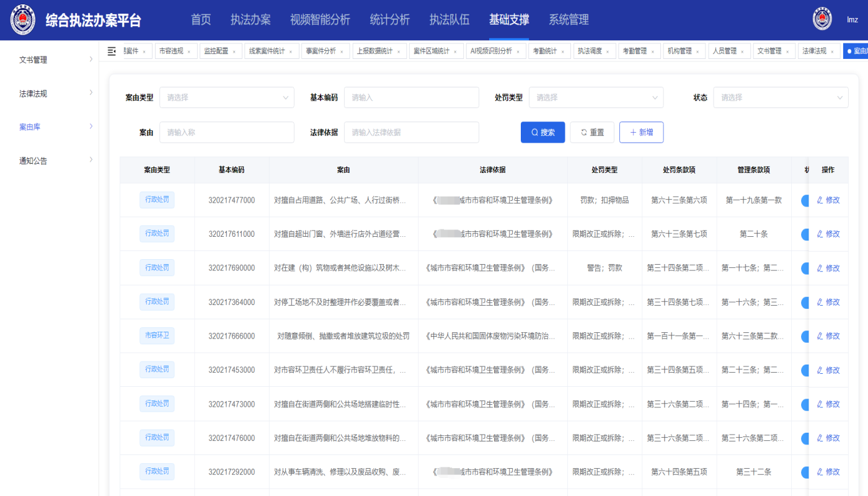Toggle status switch for row 320217292000
Viewport: 868px width, 496px height.
coord(805,472)
